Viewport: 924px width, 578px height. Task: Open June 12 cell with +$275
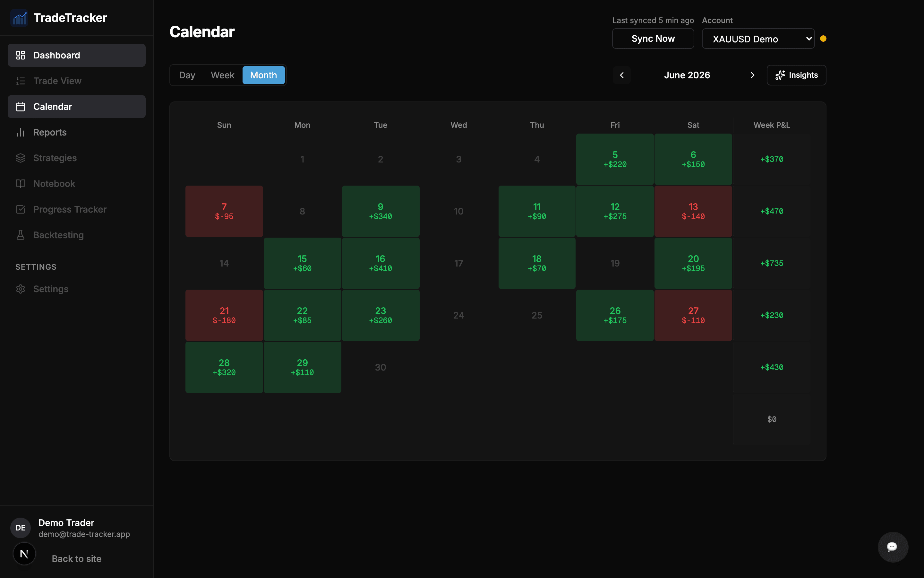point(615,211)
